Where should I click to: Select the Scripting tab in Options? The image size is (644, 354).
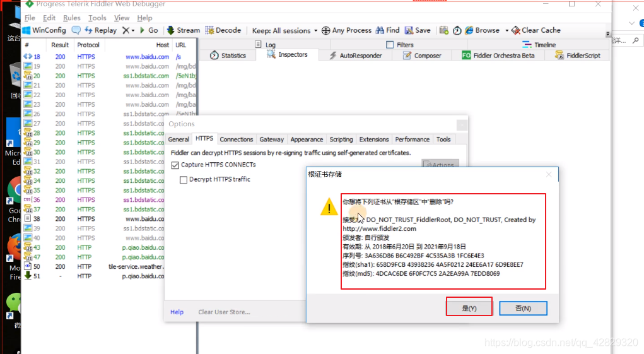[x=341, y=139]
